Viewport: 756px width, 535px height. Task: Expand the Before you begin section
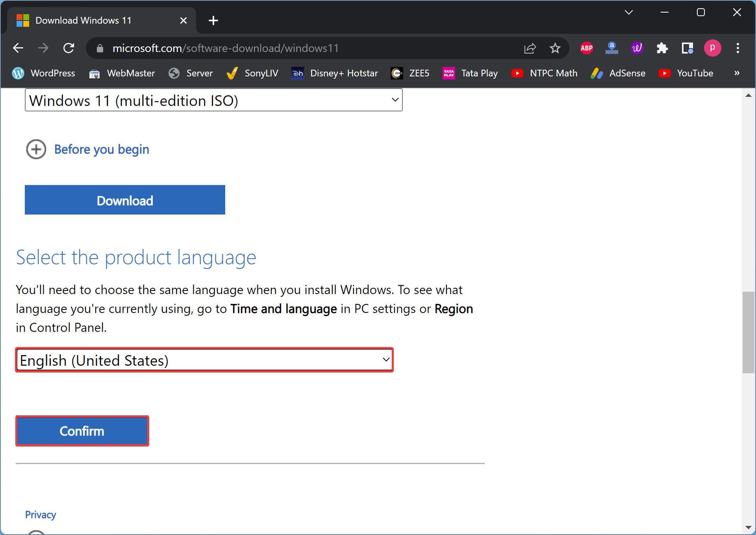coord(87,150)
